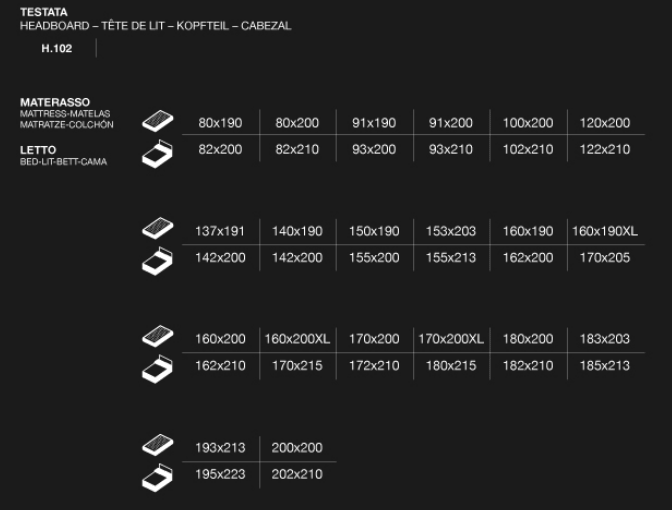This screenshot has width=672, height=510.
Task: Select bed size 202x210
Action: pos(297,474)
